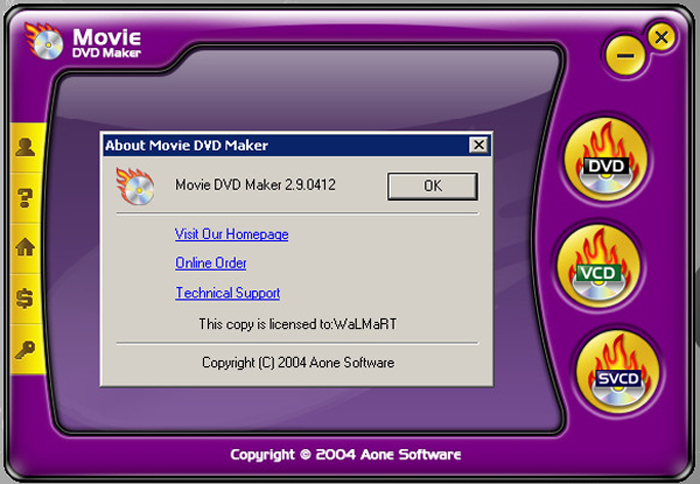Click the home sidebar icon

[25, 246]
